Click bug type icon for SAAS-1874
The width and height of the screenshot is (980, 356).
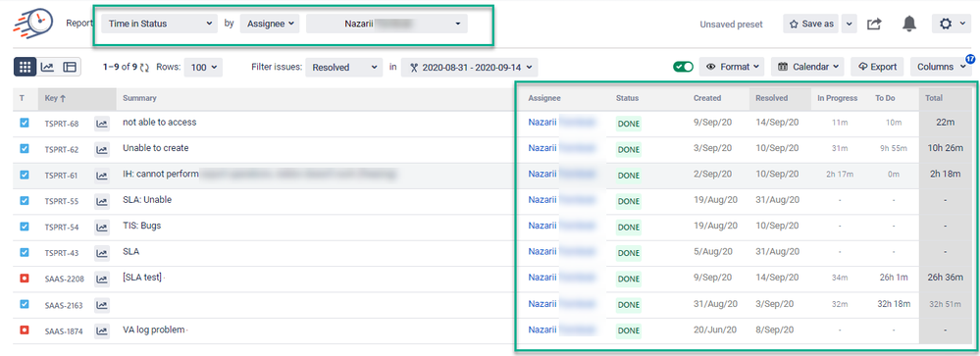tap(25, 330)
